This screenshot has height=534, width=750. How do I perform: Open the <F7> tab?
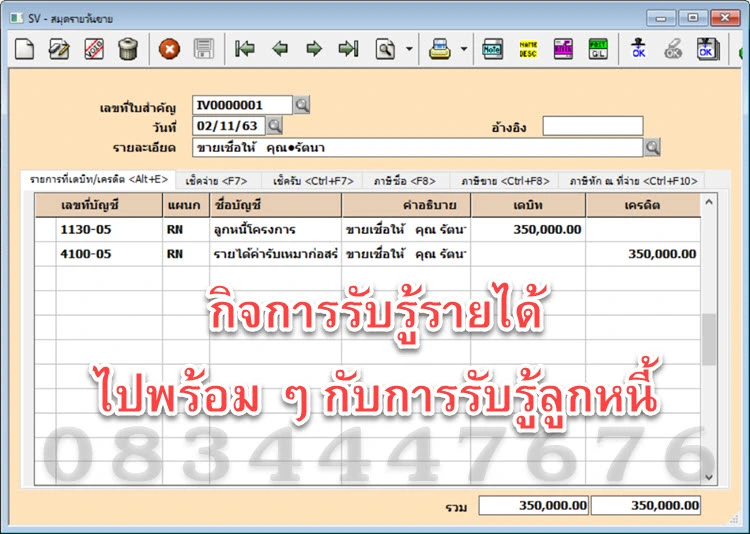[x=216, y=181]
